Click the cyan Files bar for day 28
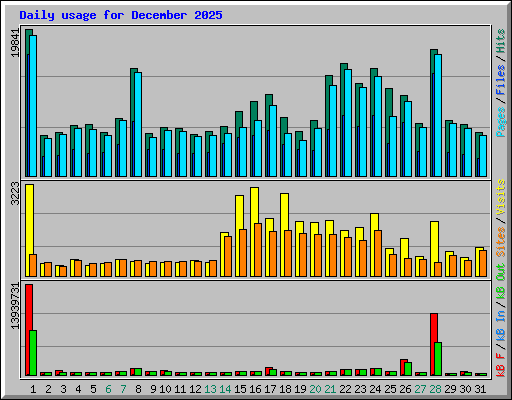 (x=438, y=115)
